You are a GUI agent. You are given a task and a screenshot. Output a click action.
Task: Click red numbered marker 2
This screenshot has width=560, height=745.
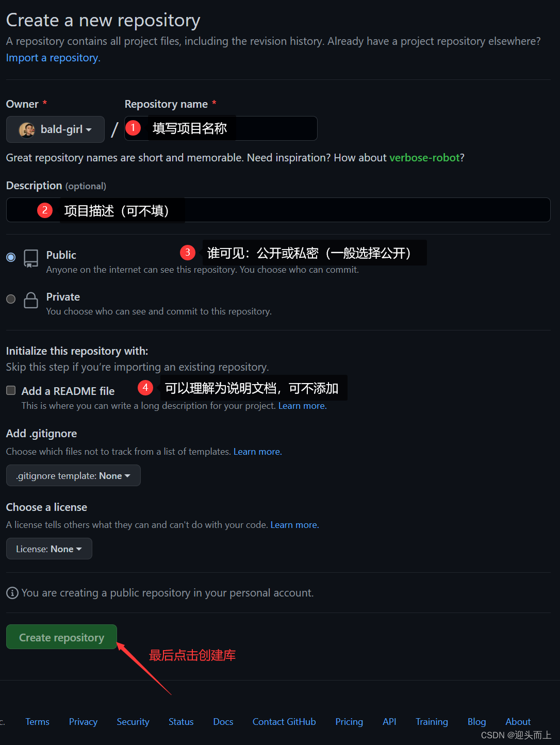click(45, 210)
